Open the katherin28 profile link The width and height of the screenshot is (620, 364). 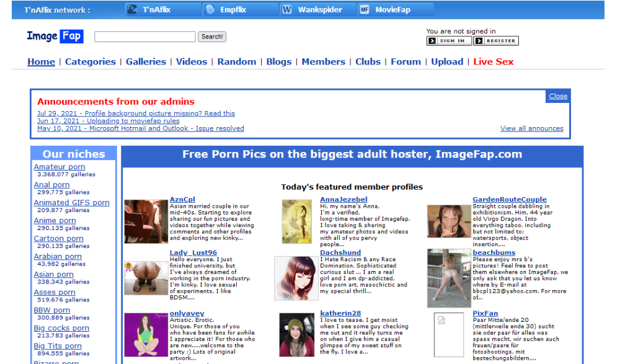(340, 313)
